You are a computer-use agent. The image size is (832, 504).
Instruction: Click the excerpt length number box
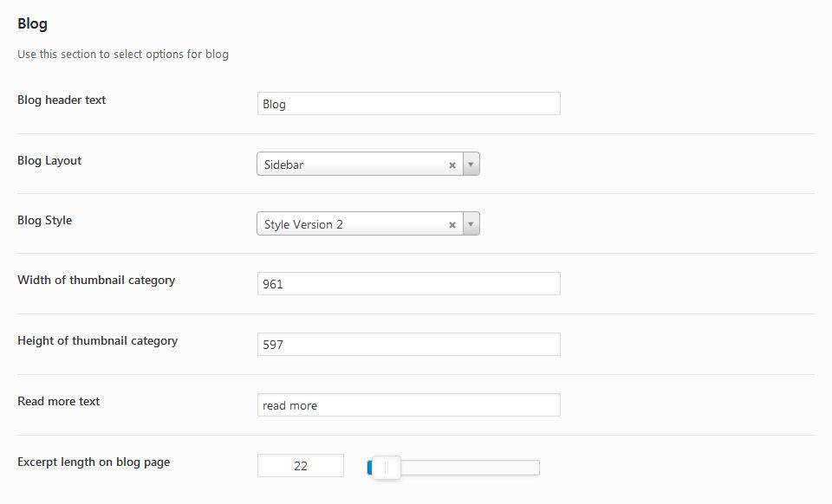(x=301, y=466)
